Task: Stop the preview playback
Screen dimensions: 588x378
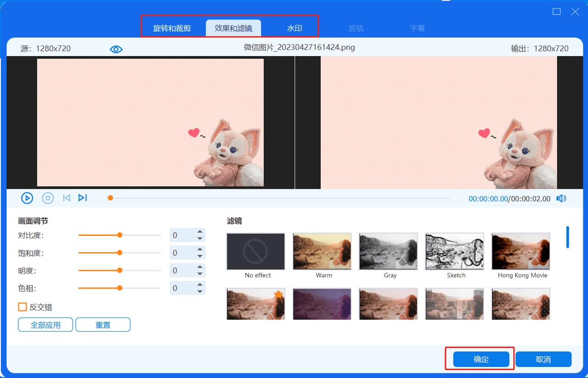Action: point(48,198)
